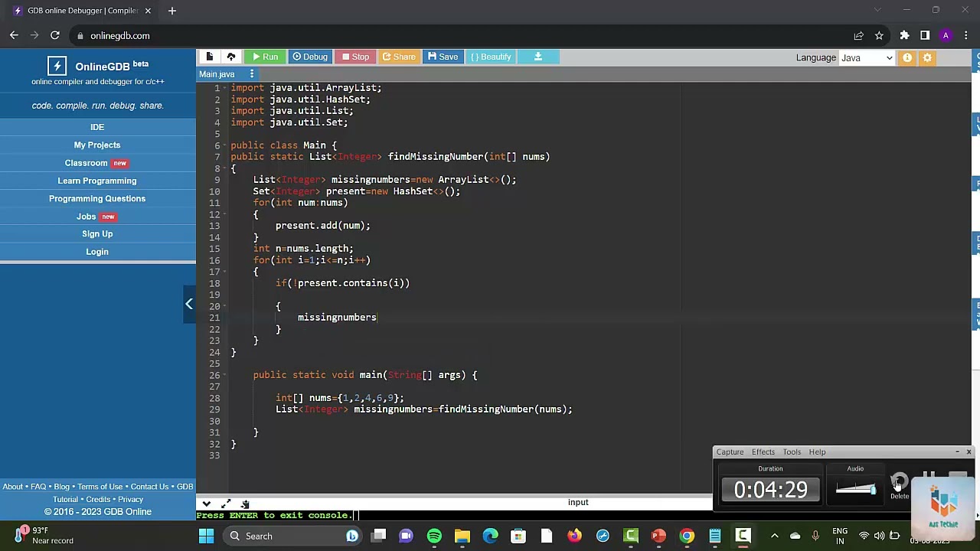Open a new browser tab
This screenshot has width=980, height=551.
coord(172,11)
